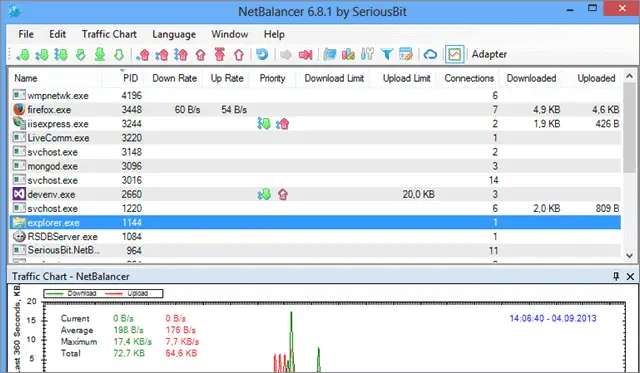Viewport: 640px width, 373px height.
Task: Set high upload priority (red arrow, double blue arrows)
Action: point(181,54)
